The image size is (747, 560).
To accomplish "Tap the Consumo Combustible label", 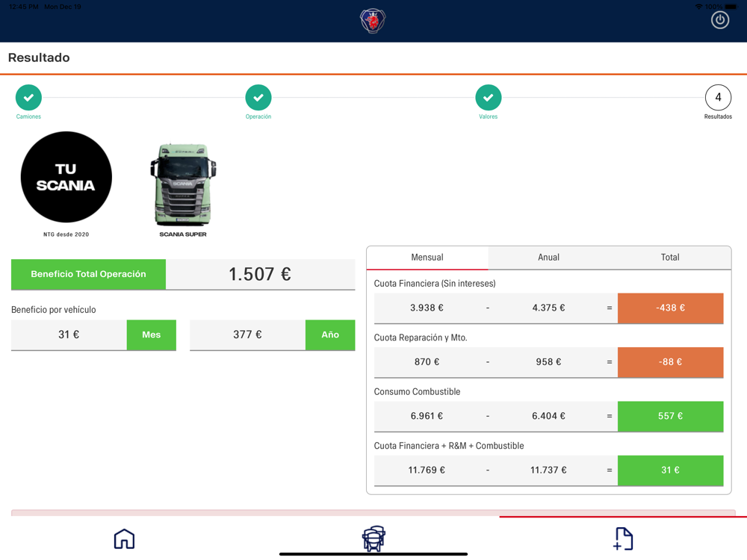I will pyautogui.click(x=417, y=392).
